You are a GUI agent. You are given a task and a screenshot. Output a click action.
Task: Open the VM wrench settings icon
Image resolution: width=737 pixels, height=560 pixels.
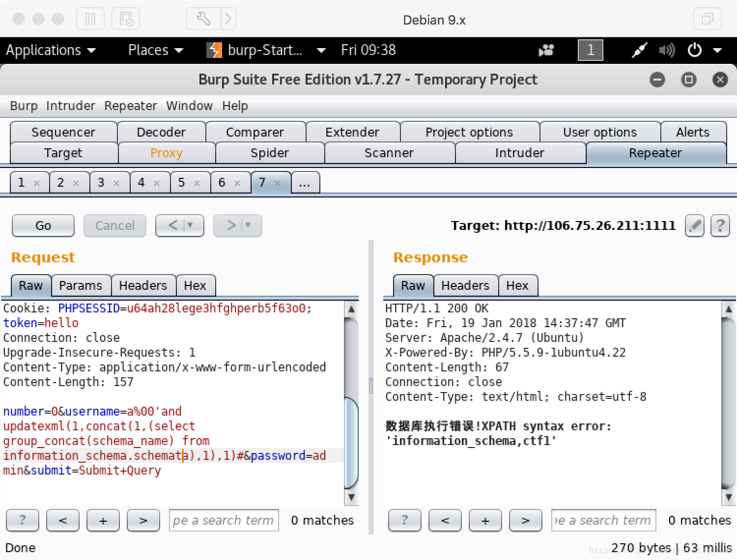point(203,19)
